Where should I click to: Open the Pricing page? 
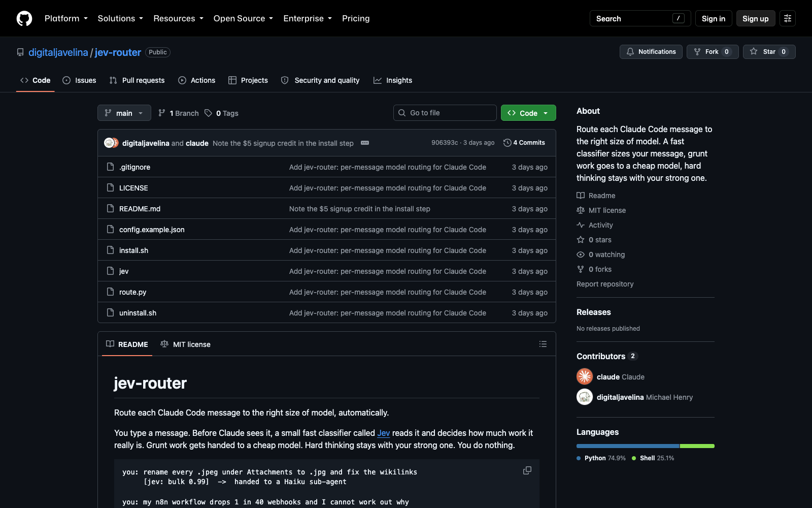(356, 18)
